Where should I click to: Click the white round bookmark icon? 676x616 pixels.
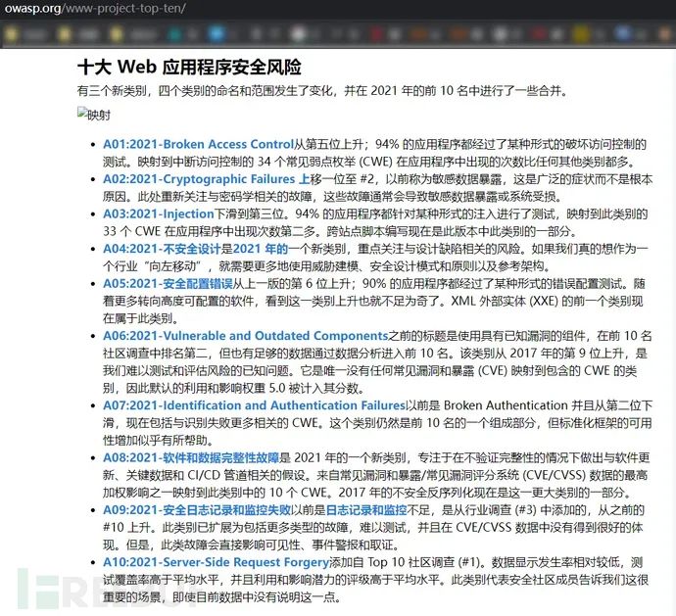pyautogui.click(x=299, y=33)
